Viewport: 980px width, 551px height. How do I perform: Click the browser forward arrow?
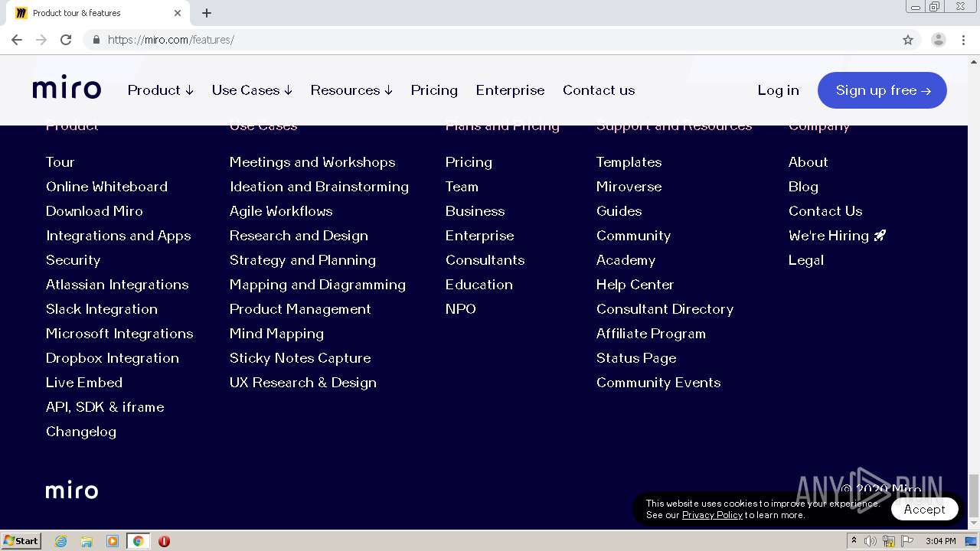coord(41,40)
